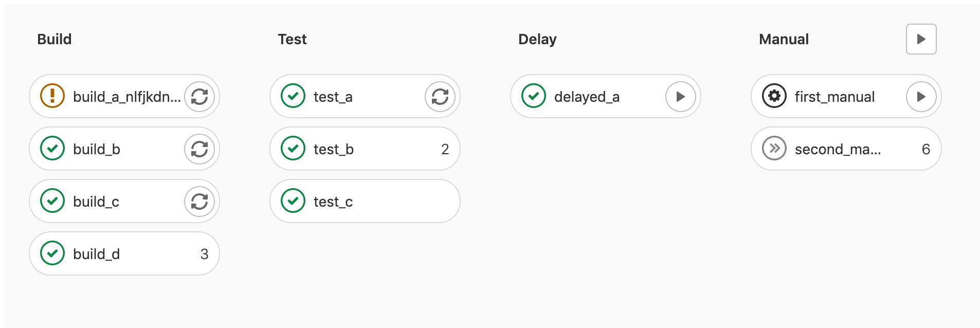Open the test_c job
This screenshot has height=328, width=980.
pos(365,201)
